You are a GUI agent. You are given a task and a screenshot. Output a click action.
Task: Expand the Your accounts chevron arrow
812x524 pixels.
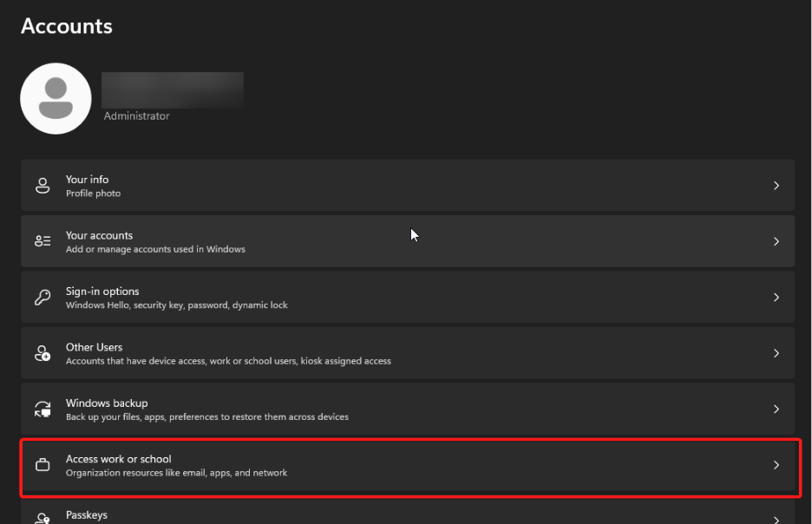point(776,241)
